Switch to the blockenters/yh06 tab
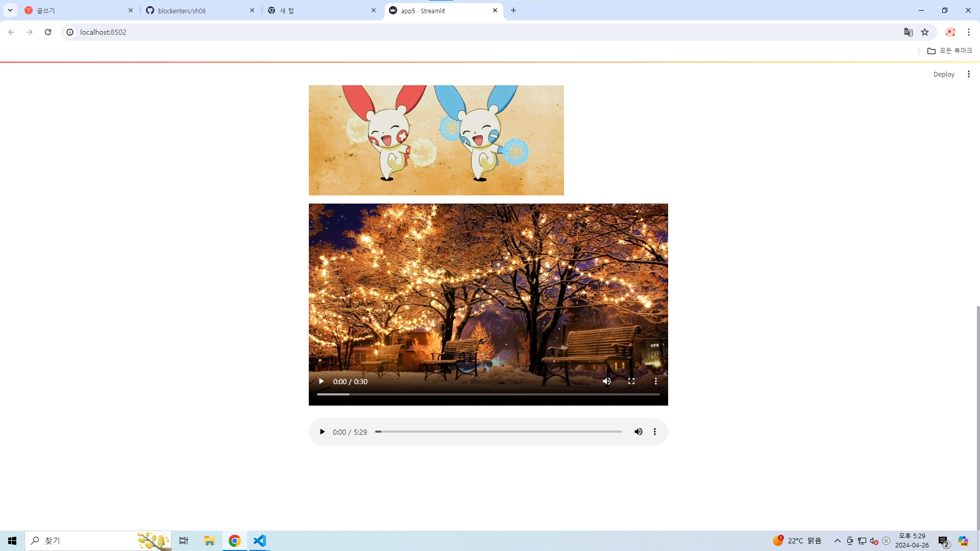The height and width of the screenshot is (551, 980). (200, 10)
